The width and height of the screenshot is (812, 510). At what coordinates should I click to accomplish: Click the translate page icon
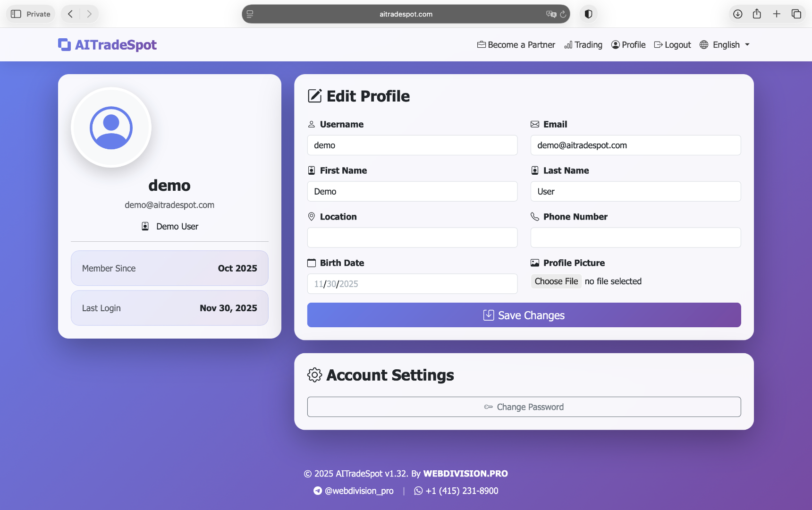coord(551,14)
